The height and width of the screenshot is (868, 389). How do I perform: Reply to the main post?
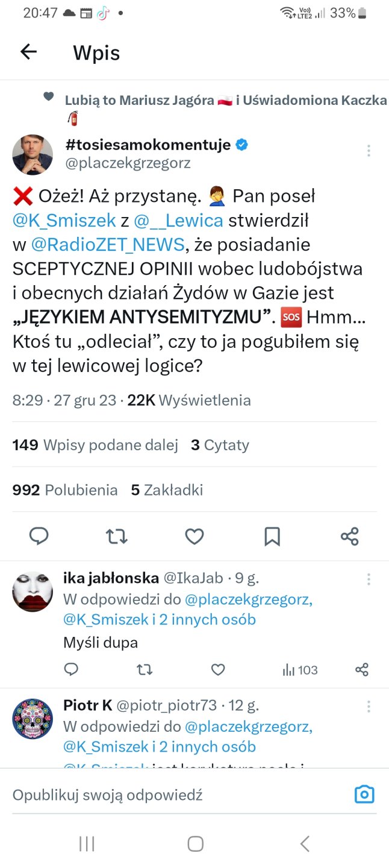point(39,536)
